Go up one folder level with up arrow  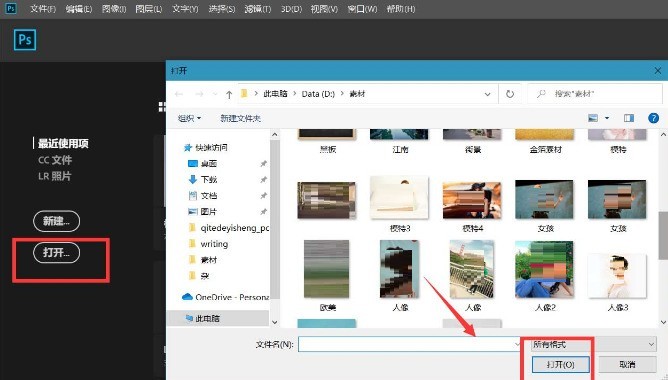[x=229, y=94]
